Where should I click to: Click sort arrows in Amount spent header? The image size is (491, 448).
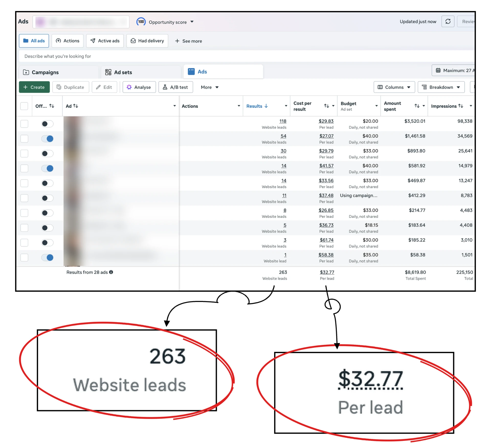417,106
